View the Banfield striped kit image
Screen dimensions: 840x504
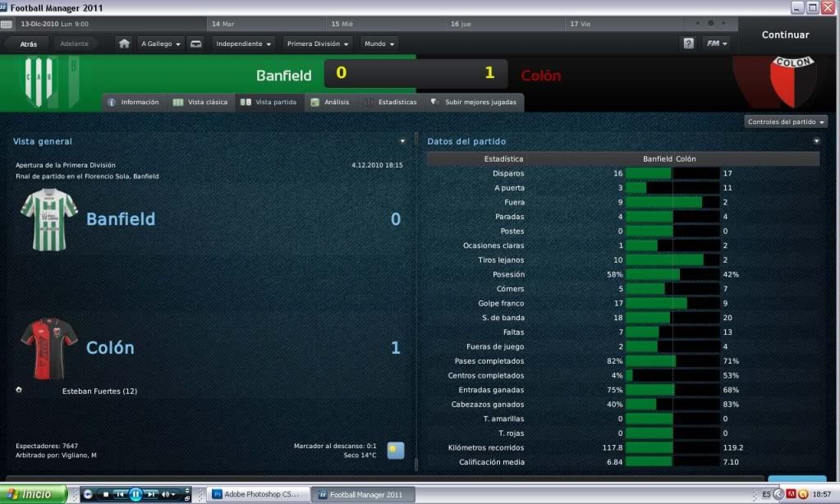click(x=49, y=220)
